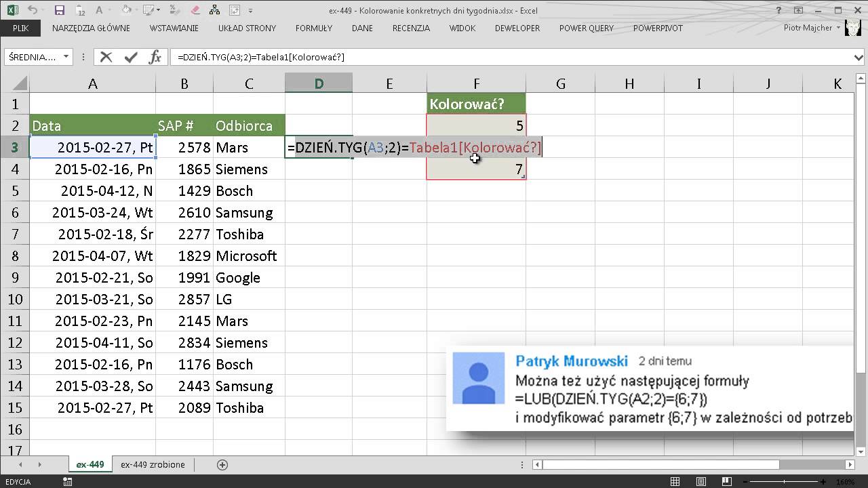Open the PLIK tab

[x=20, y=28]
